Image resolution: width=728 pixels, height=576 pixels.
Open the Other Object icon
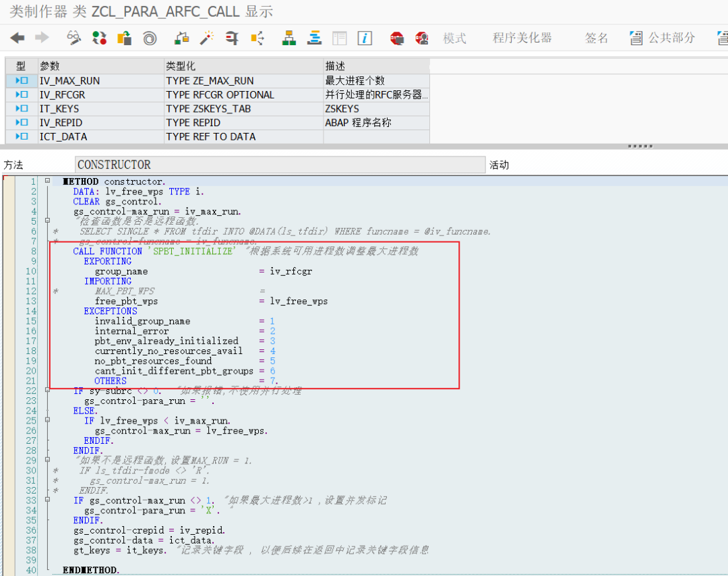click(x=124, y=38)
